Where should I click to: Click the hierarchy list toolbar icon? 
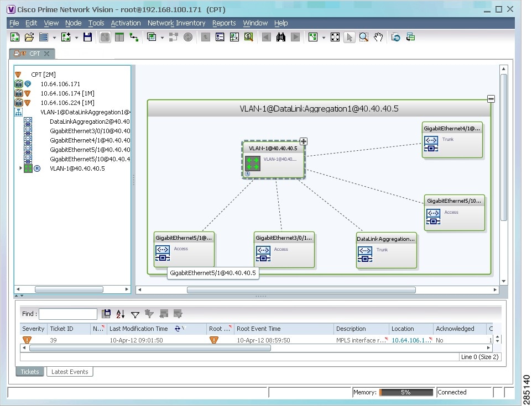point(44,37)
